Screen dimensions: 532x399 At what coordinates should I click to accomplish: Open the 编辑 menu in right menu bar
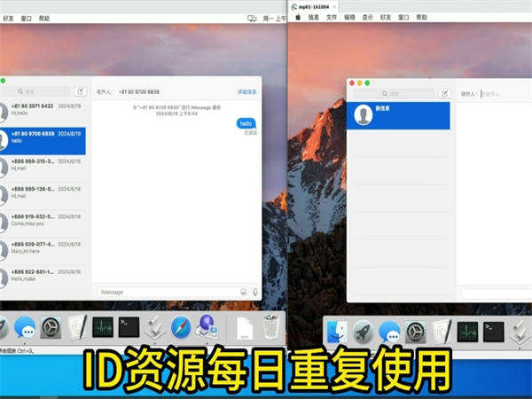click(349, 17)
